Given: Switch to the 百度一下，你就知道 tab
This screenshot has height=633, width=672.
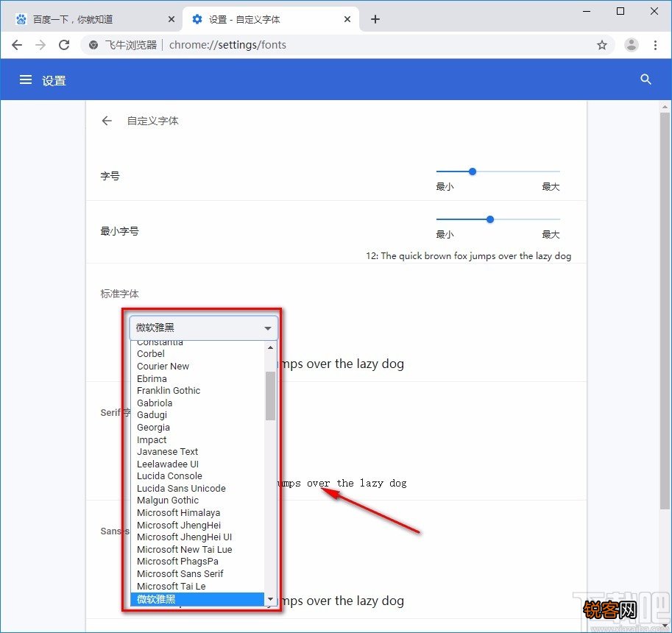Looking at the screenshot, I should [94, 19].
